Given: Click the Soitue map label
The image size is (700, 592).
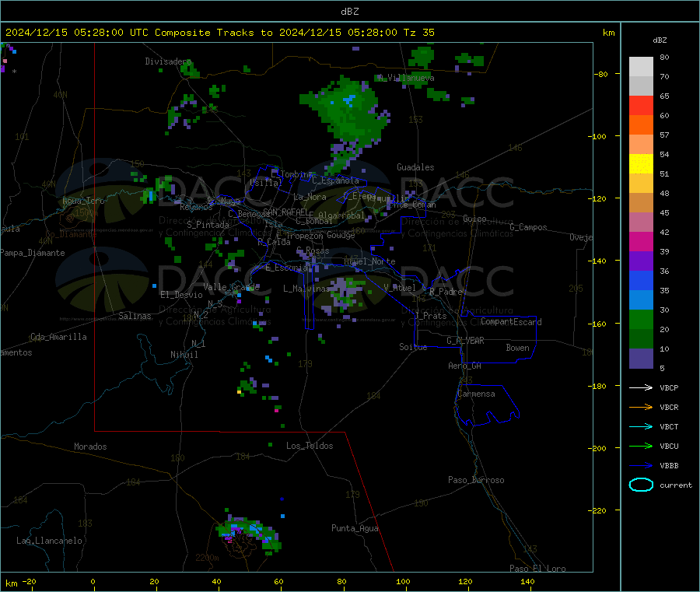Looking at the screenshot, I should click(x=413, y=347).
